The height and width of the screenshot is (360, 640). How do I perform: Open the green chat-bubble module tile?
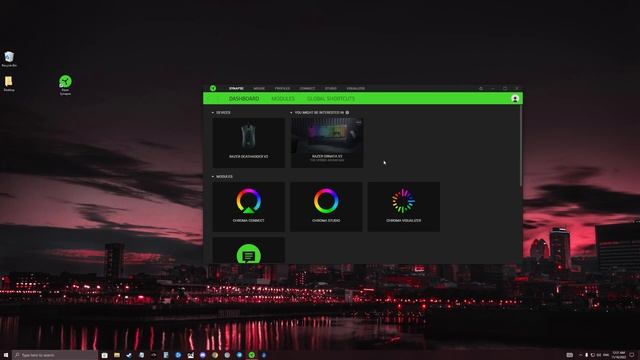(x=249, y=251)
